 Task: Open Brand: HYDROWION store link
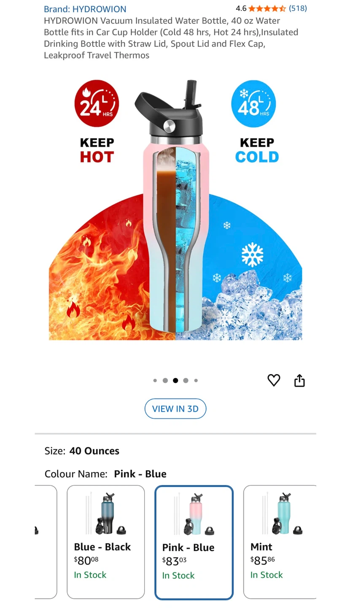click(x=85, y=9)
